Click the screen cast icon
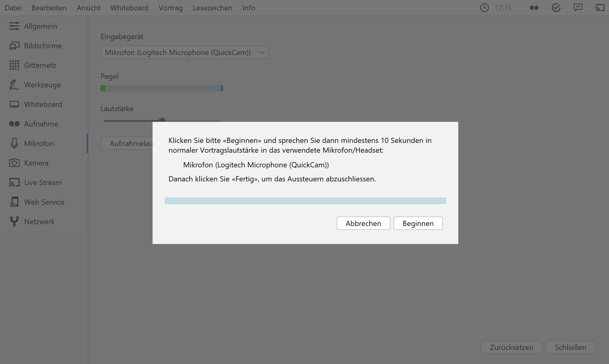 (x=600, y=8)
